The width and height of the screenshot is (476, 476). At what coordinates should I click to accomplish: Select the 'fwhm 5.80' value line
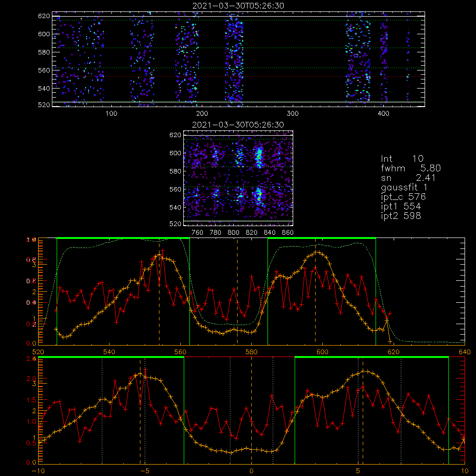click(411, 168)
